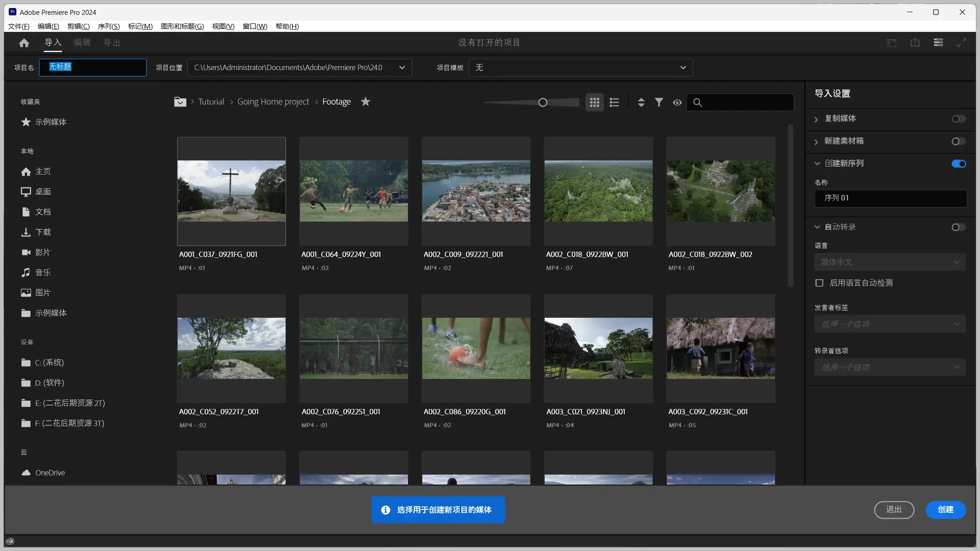Screen dimensions: 980x551
Task: Switch to the 编辑 tab in the header
Action: pos(82,42)
